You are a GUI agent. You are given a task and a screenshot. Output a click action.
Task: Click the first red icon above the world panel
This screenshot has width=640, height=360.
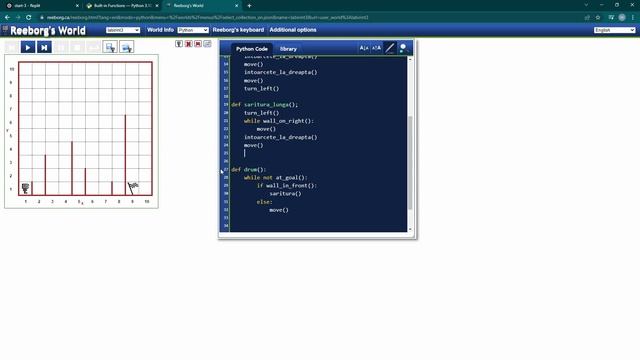coord(188,44)
